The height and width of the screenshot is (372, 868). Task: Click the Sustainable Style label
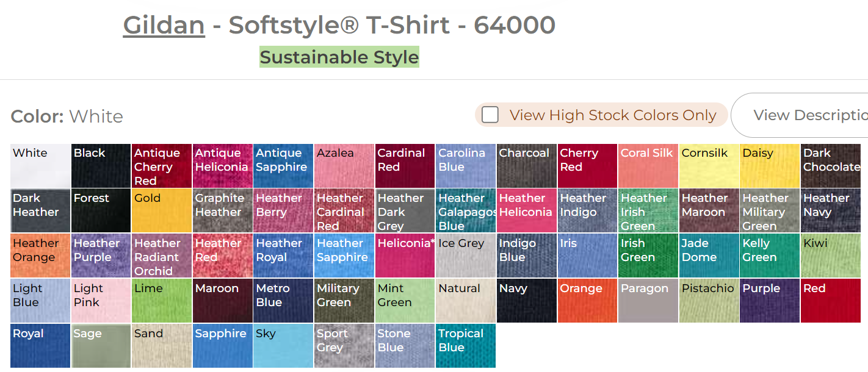[x=339, y=57]
